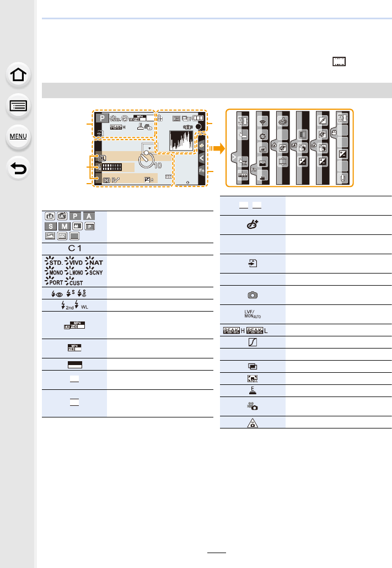This screenshot has height=568, width=392.
Task: Click the Multi Exposure overlapping frames icon
Action: click(x=253, y=367)
